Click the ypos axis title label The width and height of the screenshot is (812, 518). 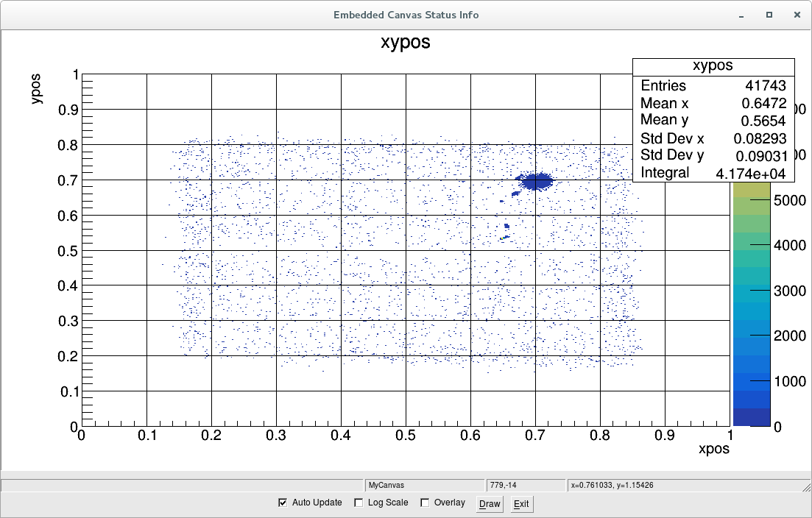pos(37,88)
